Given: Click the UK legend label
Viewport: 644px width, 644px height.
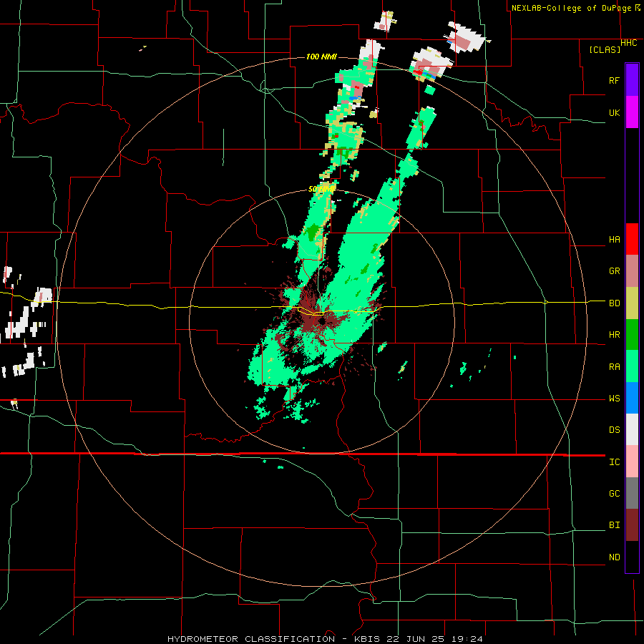Looking at the screenshot, I should point(614,112).
